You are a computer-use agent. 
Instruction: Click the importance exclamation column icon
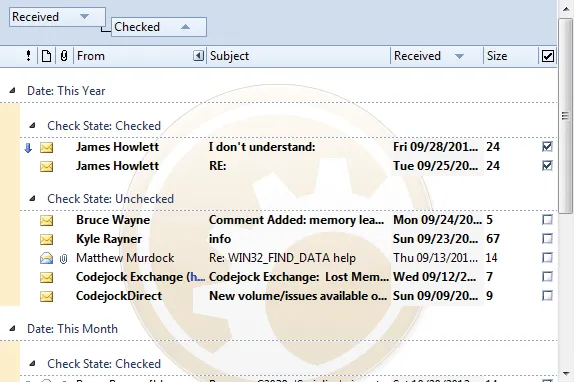[28, 56]
